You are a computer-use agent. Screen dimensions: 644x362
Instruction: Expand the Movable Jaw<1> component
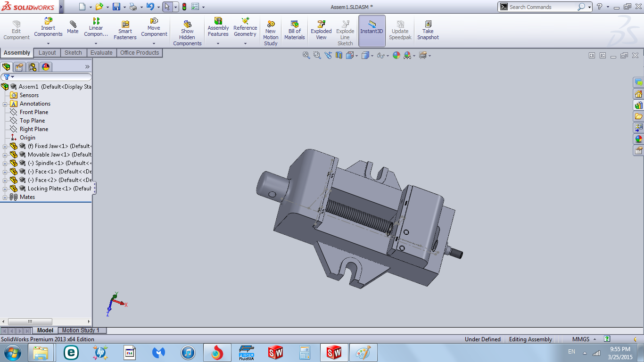pyautogui.click(x=5, y=155)
